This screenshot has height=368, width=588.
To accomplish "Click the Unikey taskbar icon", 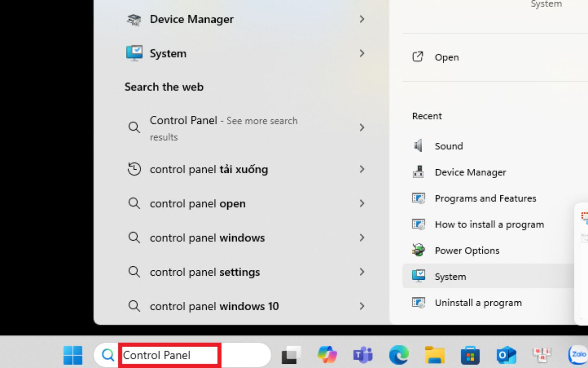I will point(541,355).
